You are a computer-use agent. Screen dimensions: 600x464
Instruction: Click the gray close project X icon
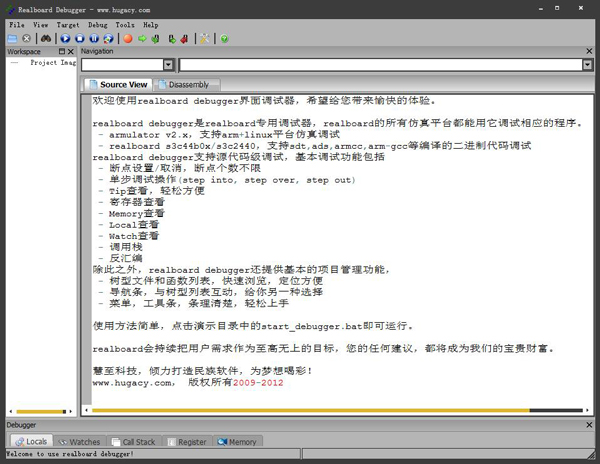click(x=26, y=39)
